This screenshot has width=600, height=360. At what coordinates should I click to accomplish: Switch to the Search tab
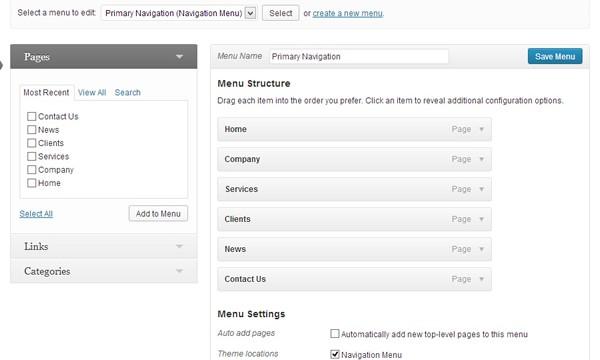click(128, 93)
